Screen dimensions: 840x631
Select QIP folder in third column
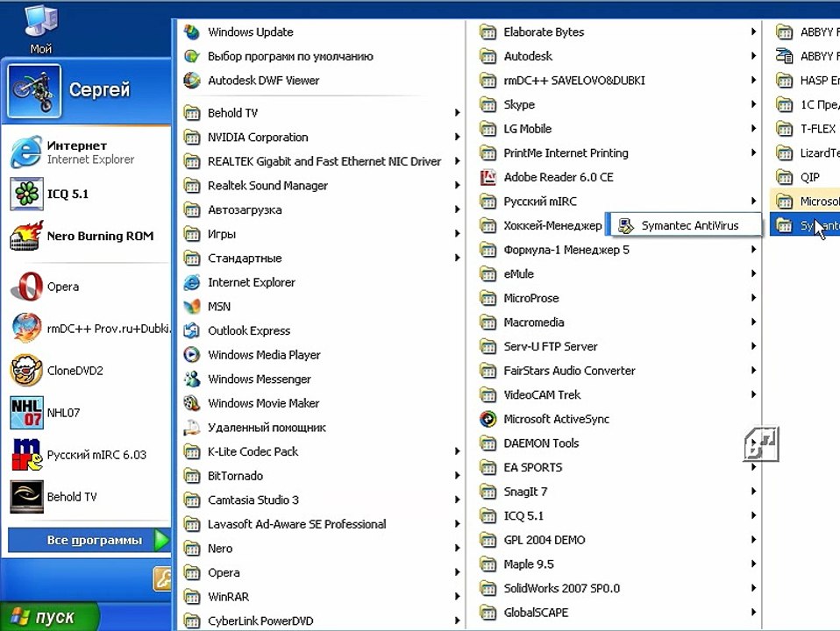pos(805,177)
